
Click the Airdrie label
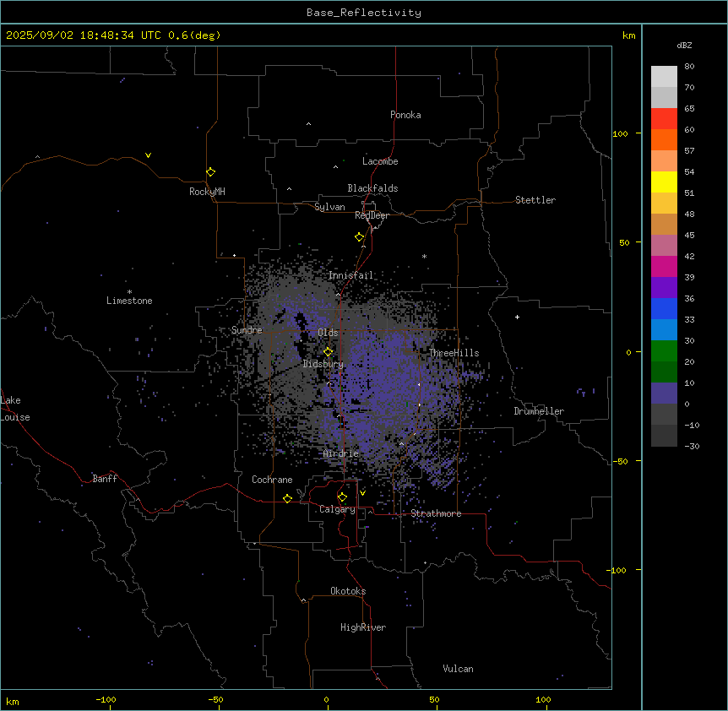[x=341, y=453]
